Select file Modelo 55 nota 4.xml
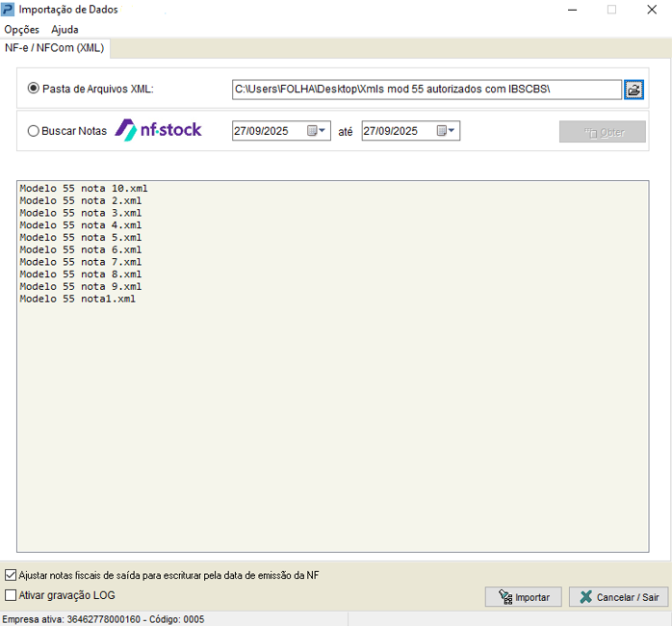The height and width of the screenshot is (626, 672). (x=81, y=225)
